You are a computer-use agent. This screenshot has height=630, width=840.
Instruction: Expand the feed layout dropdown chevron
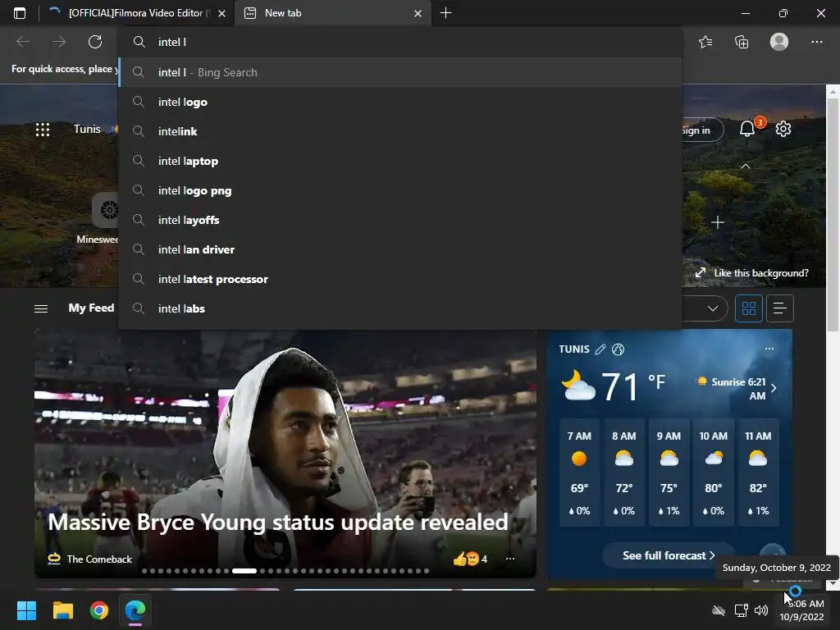(713, 308)
